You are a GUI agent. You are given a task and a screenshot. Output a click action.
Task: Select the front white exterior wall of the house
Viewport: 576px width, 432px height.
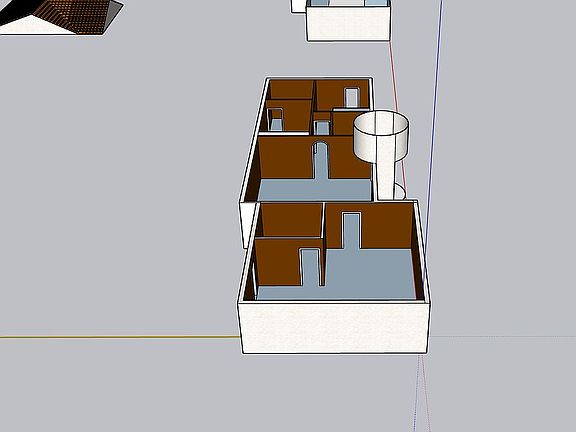(334, 328)
